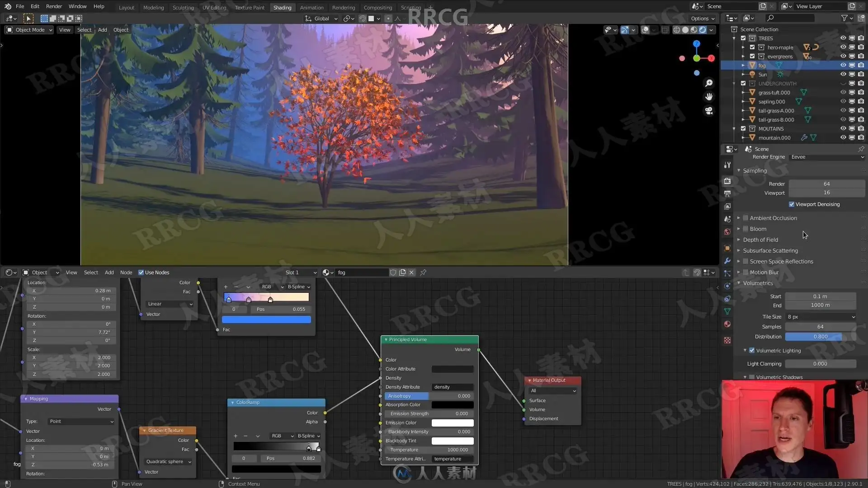Enable the Bloom checkbox
The image size is (868, 488).
coord(746,229)
